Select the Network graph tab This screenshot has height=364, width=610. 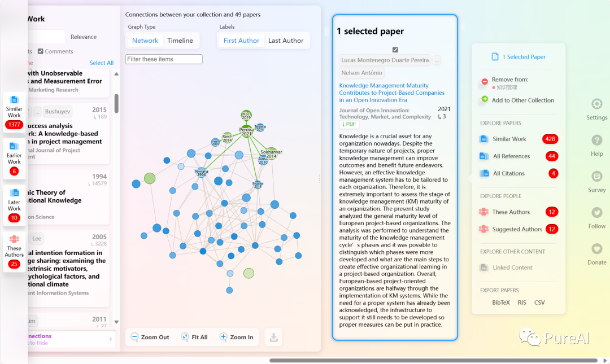pos(144,40)
